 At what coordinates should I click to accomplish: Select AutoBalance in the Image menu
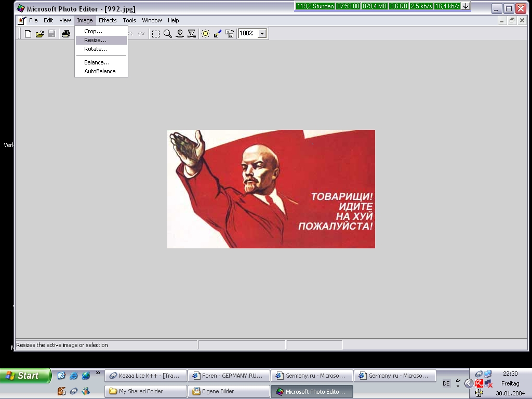[101, 71]
